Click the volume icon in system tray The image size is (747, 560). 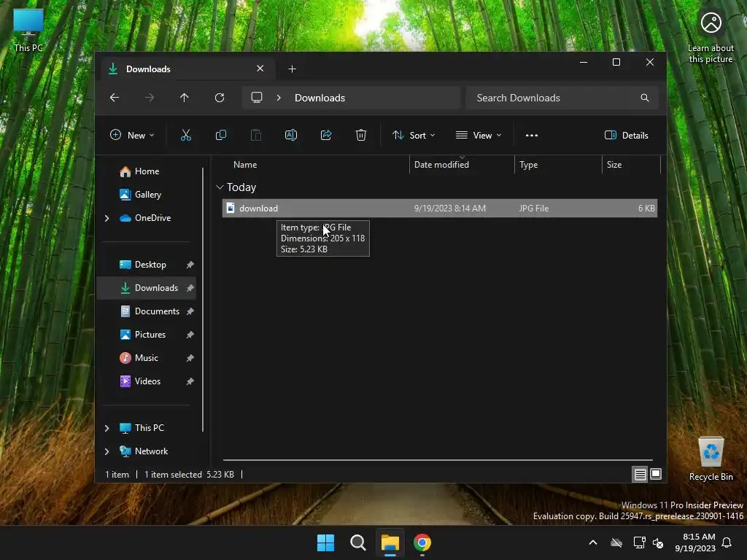pyautogui.click(x=658, y=542)
